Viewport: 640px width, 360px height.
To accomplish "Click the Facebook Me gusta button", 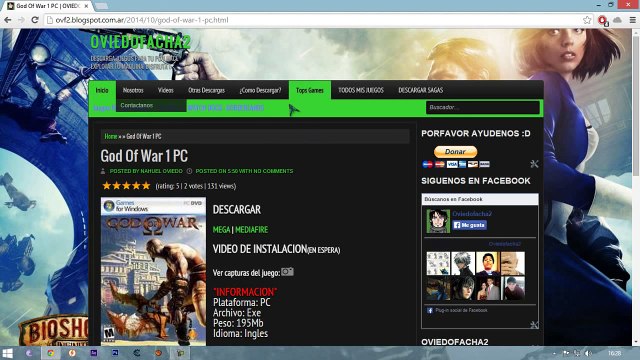I will tap(469, 225).
